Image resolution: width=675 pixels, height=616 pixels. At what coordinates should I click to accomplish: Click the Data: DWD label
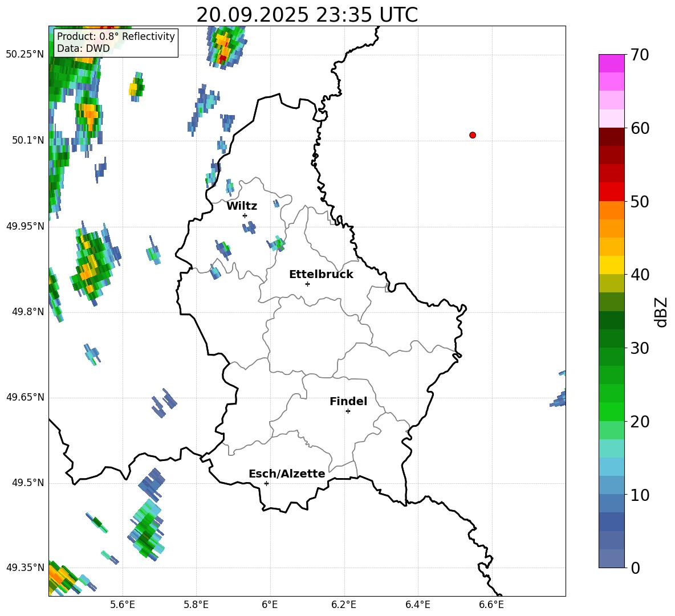[x=83, y=48]
